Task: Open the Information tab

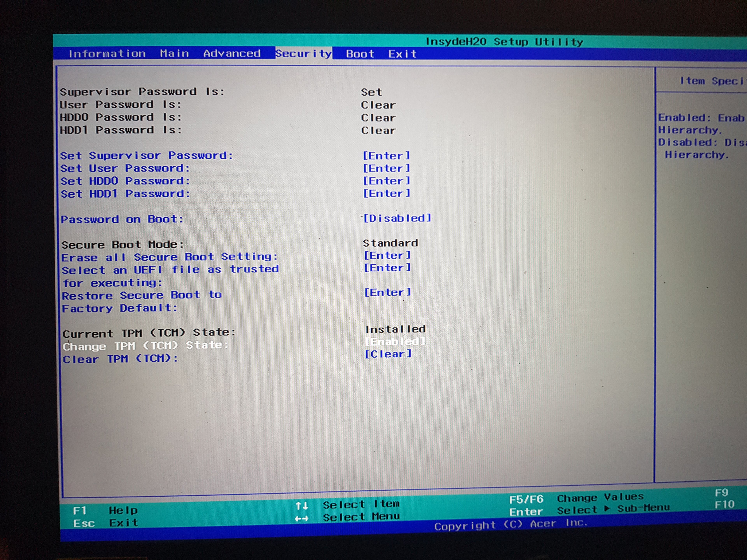Action: 107,53
